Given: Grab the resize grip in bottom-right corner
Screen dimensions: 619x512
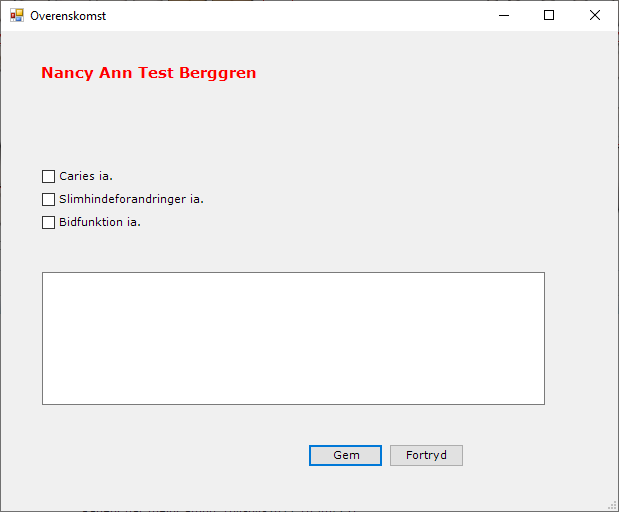Looking at the screenshot, I should point(612,505).
